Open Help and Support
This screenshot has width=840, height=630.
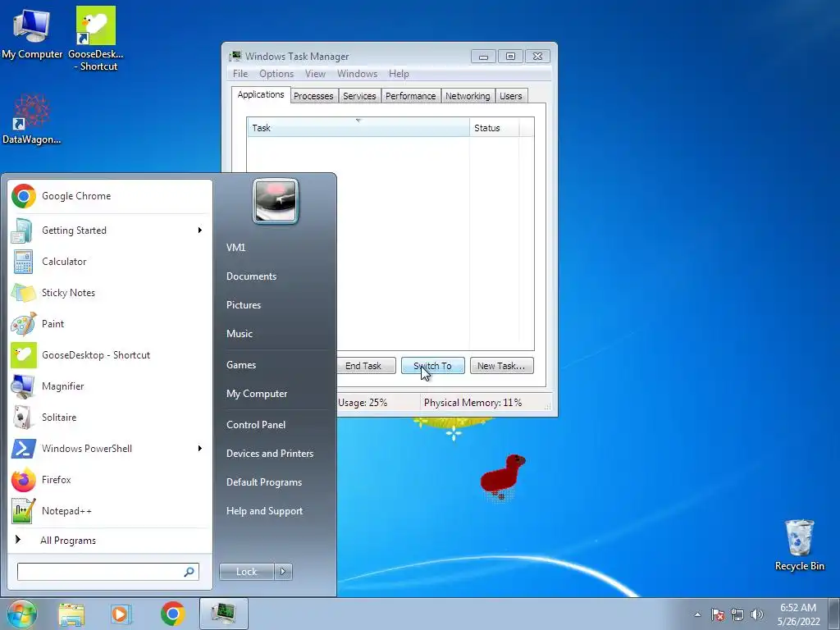[264, 511]
